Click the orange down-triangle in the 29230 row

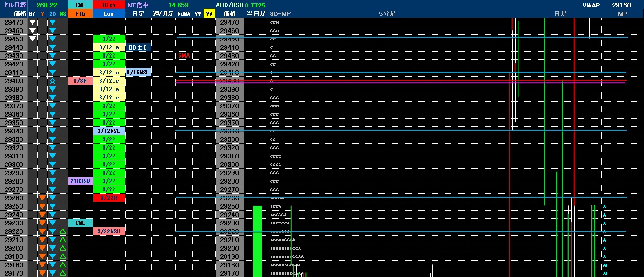42,223
